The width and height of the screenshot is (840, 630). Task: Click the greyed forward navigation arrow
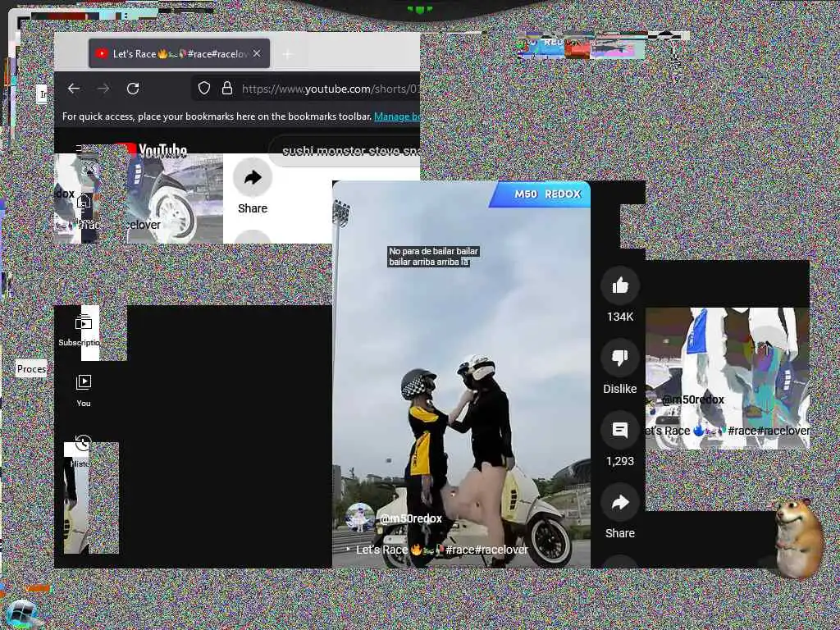pyautogui.click(x=103, y=89)
